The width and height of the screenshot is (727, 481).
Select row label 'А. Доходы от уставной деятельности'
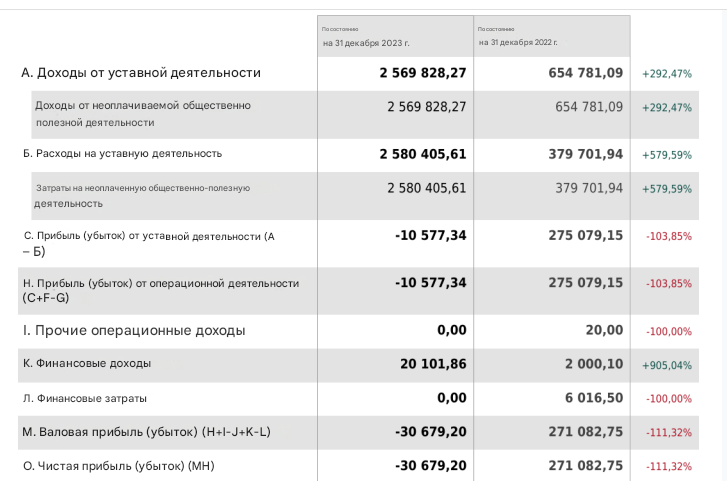(x=141, y=73)
